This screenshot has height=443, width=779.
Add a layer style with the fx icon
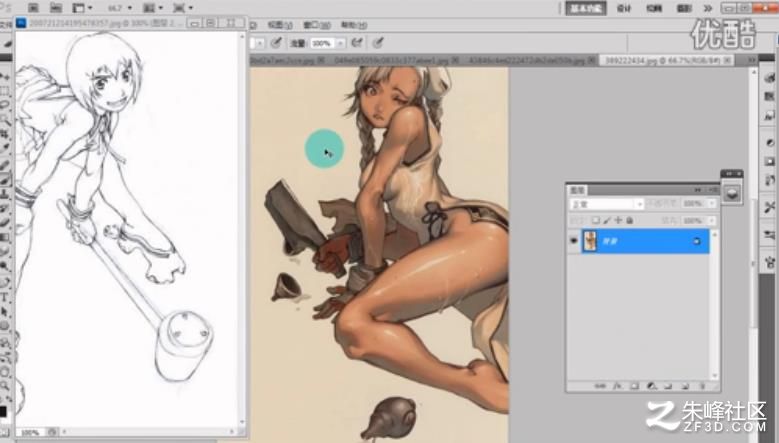pyautogui.click(x=618, y=385)
